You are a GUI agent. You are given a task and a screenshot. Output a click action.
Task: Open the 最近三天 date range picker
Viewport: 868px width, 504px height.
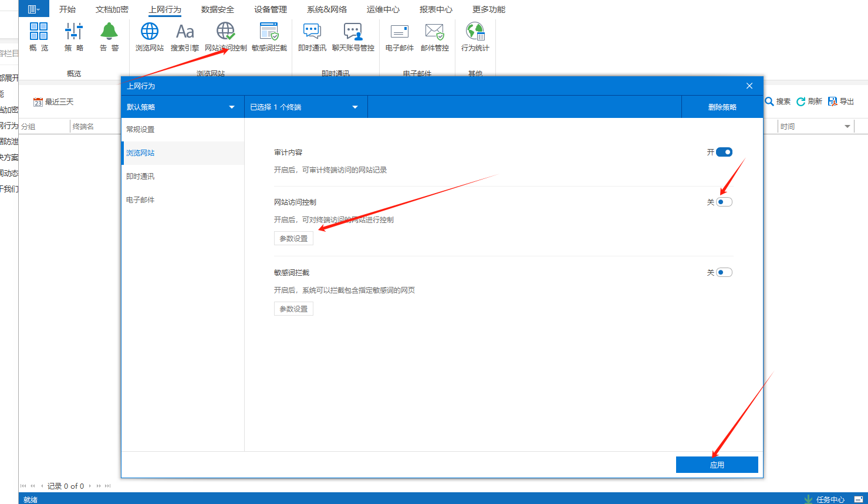pos(54,102)
